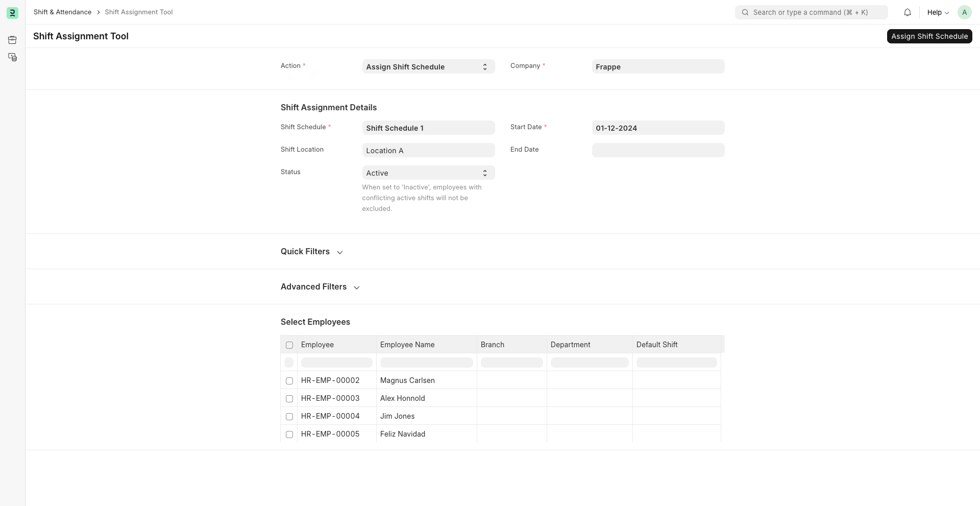Select the Shift Schedule 1 link field

(x=428, y=128)
